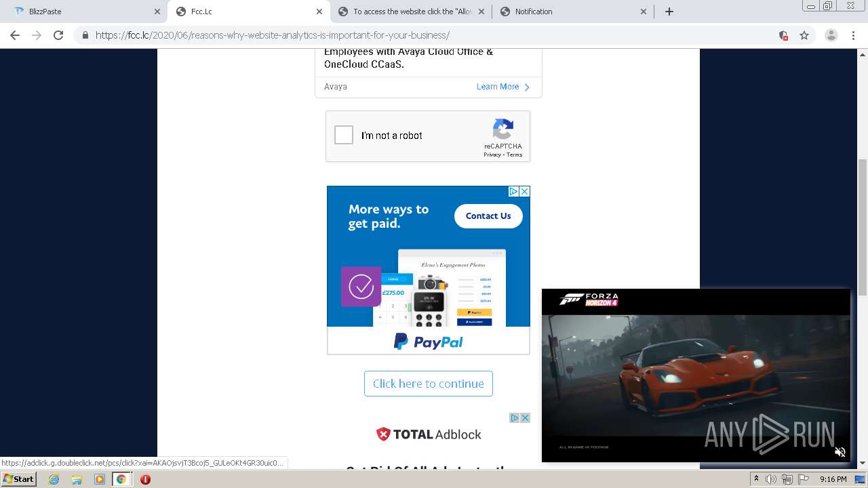The height and width of the screenshot is (488, 868).
Task: Bookmark this page with the star icon
Action: (804, 35)
